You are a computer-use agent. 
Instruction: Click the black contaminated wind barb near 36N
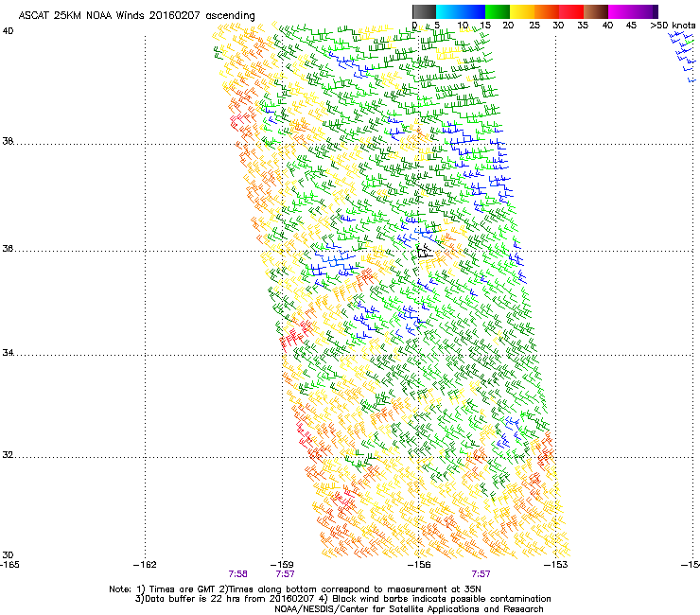pos(425,251)
